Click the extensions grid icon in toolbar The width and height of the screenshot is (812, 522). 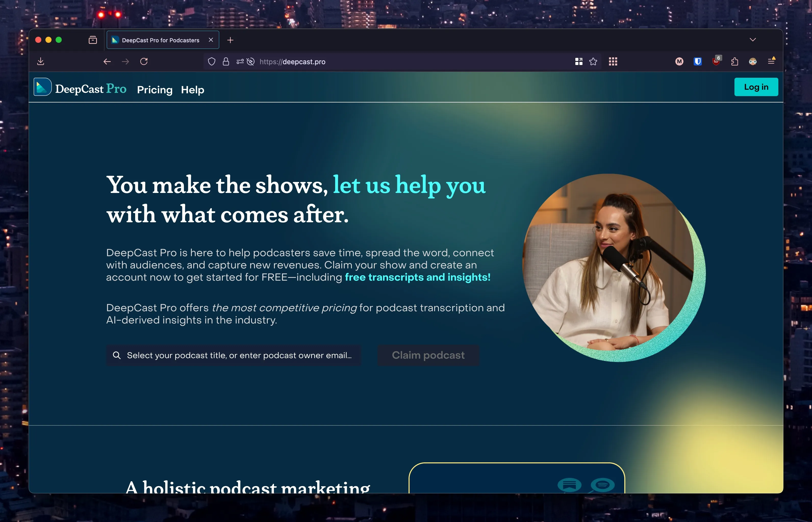pos(613,61)
